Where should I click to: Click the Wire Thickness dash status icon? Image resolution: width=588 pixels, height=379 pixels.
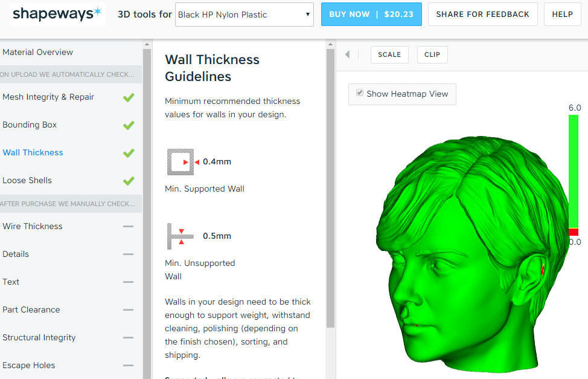coord(128,227)
